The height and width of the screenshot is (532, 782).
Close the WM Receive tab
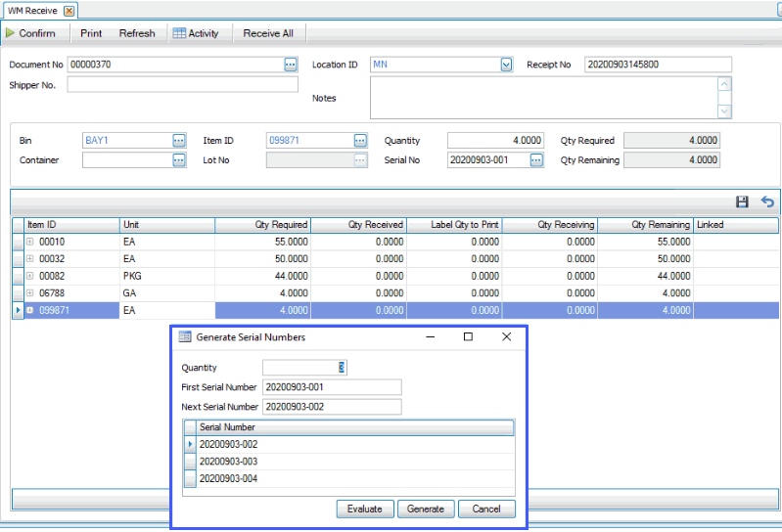69,10
